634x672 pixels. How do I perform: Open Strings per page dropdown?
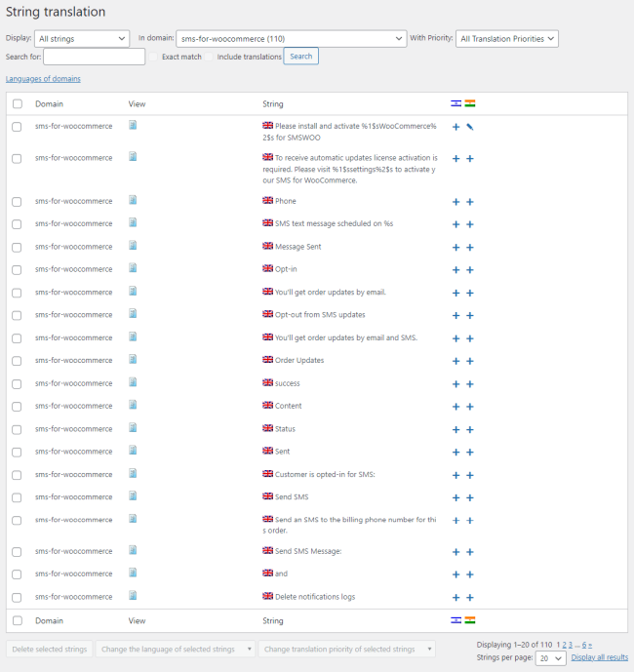tap(550, 657)
